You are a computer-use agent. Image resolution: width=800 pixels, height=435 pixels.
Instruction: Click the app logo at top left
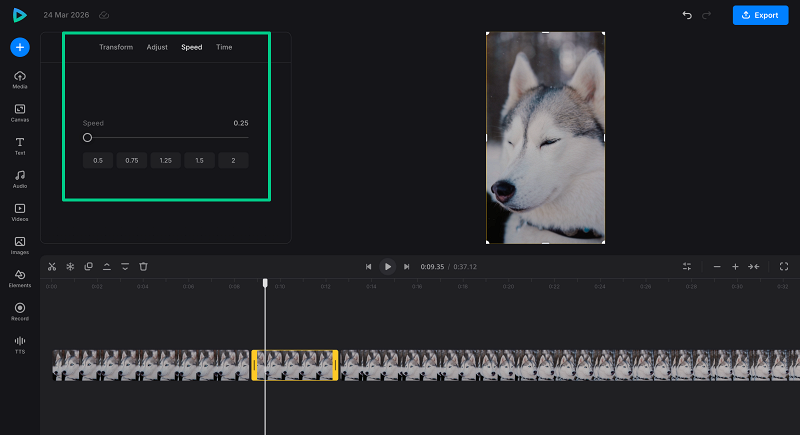point(19,15)
